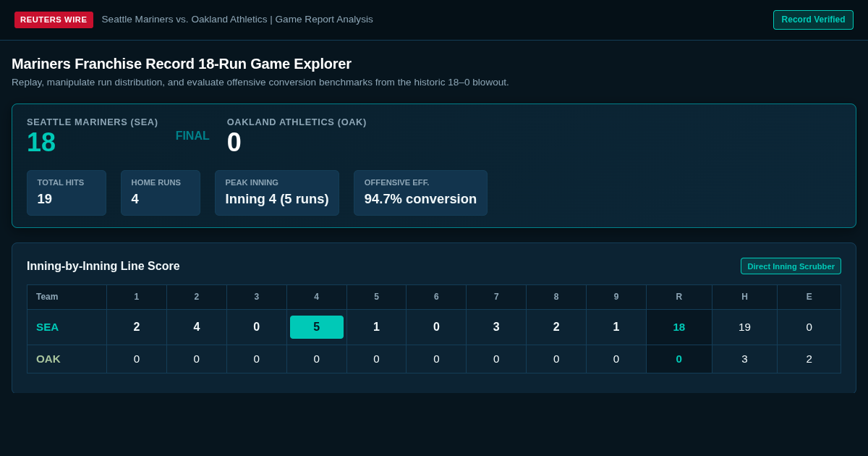This screenshot has width=868, height=456.
Task: Click OAK inning 6 cell
Action: (436, 359)
